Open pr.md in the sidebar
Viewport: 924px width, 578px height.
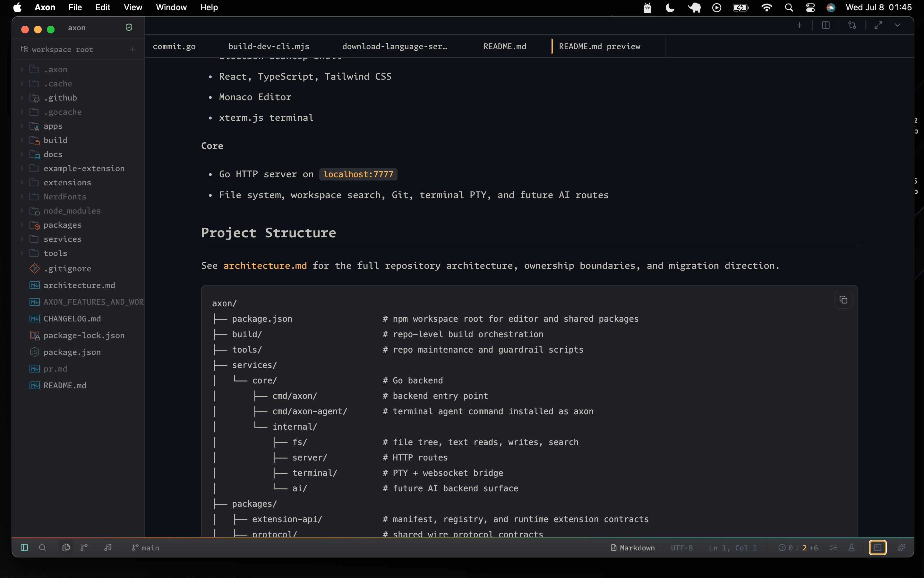[78, 369]
